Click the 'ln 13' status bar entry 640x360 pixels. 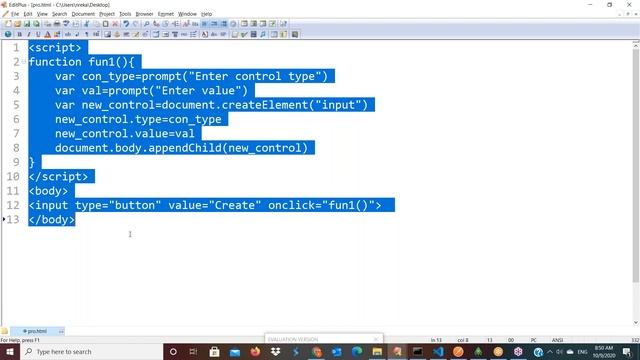coord(436,340)
